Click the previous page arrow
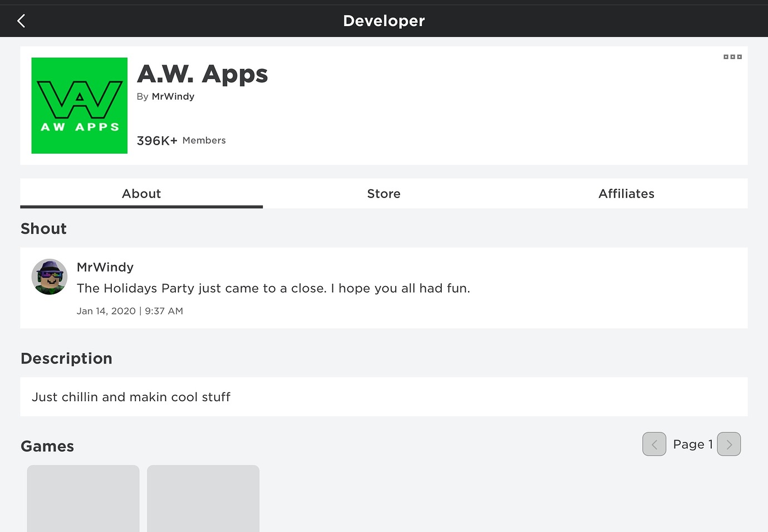 click(x=654, y=444)
